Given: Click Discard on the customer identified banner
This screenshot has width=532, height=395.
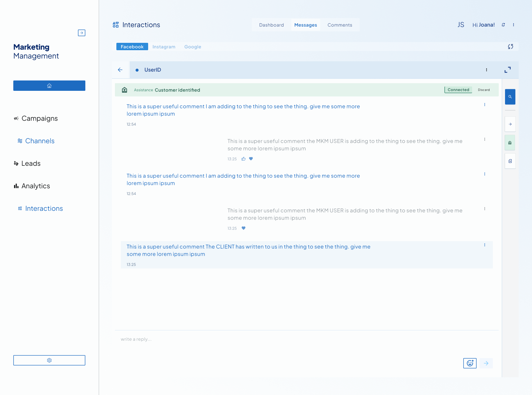Looking at the screenshot, I should (484, 90).
